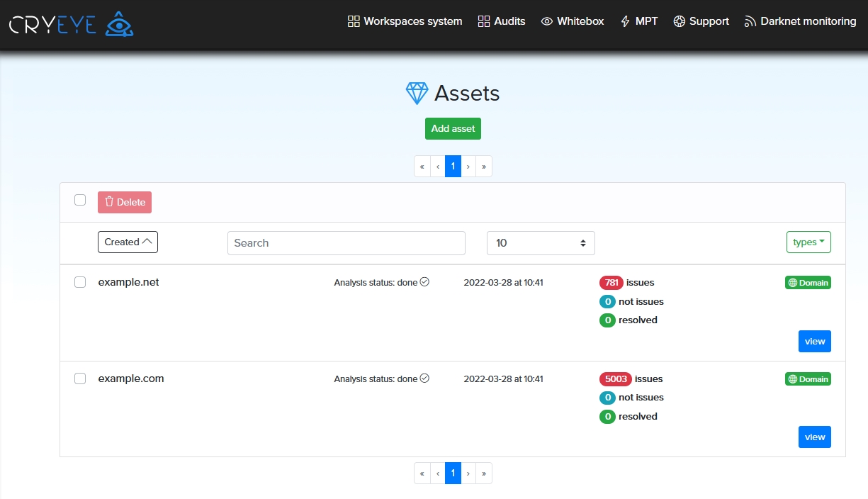Click the Domain badge on example.com row
Screen dimensions: 868x499
tap(808, 379)
